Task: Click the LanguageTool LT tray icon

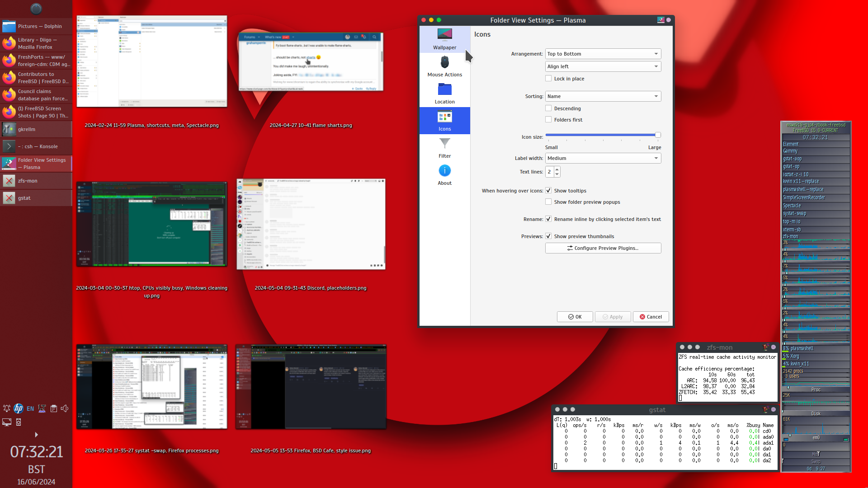Action: [42, 408]
